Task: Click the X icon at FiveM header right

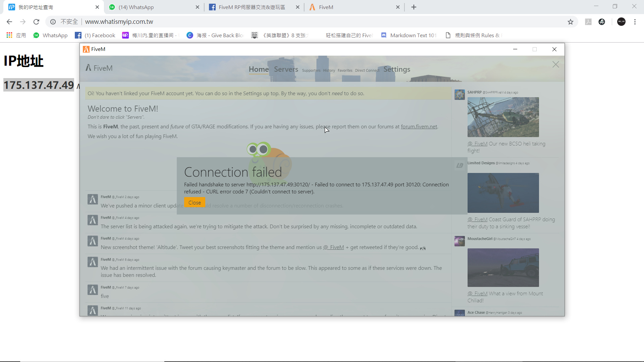Action: coord(555,64)
